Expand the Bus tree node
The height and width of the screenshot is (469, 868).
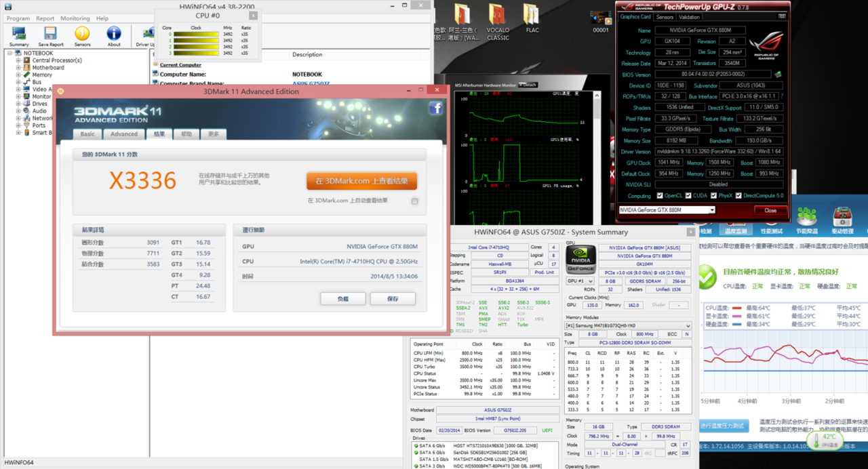[x=18, y=82]
